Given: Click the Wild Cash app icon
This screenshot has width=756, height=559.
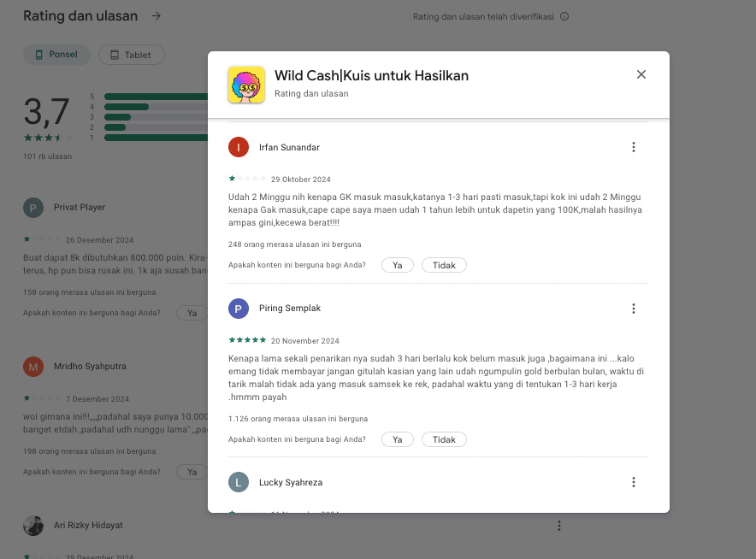Looking at the screenshot, I should point(246,85).
